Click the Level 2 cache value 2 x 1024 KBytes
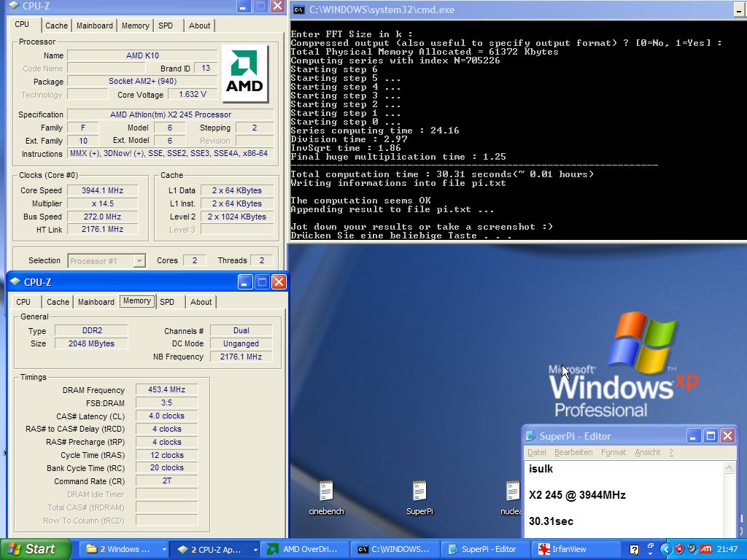Image resolution: width=747 pixels, height=560 pixels. (237, 217)
